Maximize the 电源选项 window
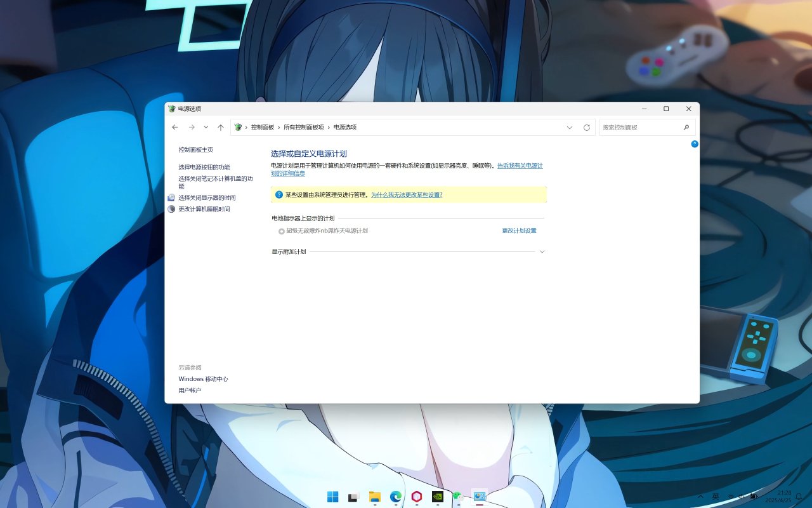The height and width of the screenshot is (508, 812). coord(666,109)
